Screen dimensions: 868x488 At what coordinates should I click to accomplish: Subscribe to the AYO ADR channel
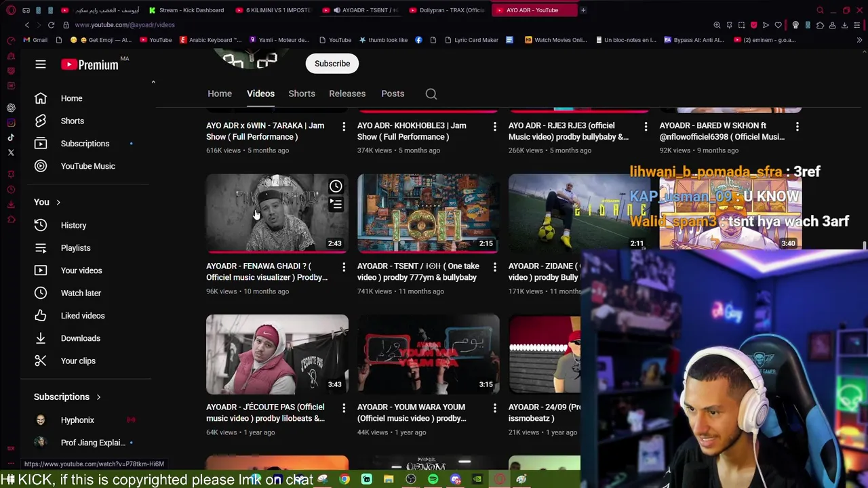pyautogui.click(x=332, y=64)
